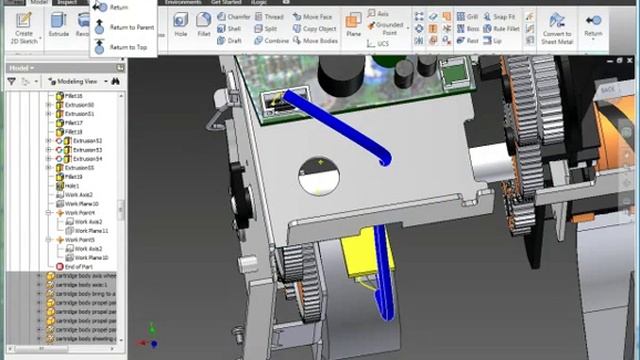Viewport: 640px width, 360px height.
Task: Select the Thread tool
Action: click(269, 17)
